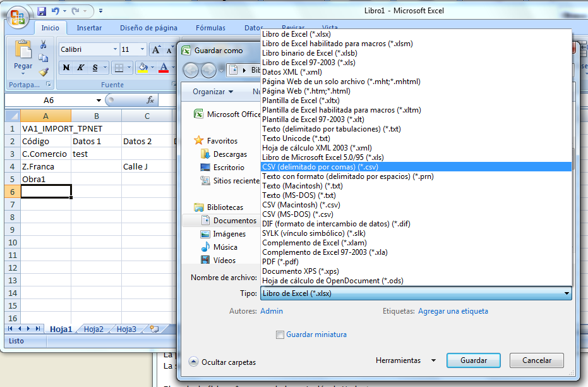This screenshot has width=588, height=387.
Task: Click the Back arrow in Guardar como dialog
Action: (x=191, y=70)
